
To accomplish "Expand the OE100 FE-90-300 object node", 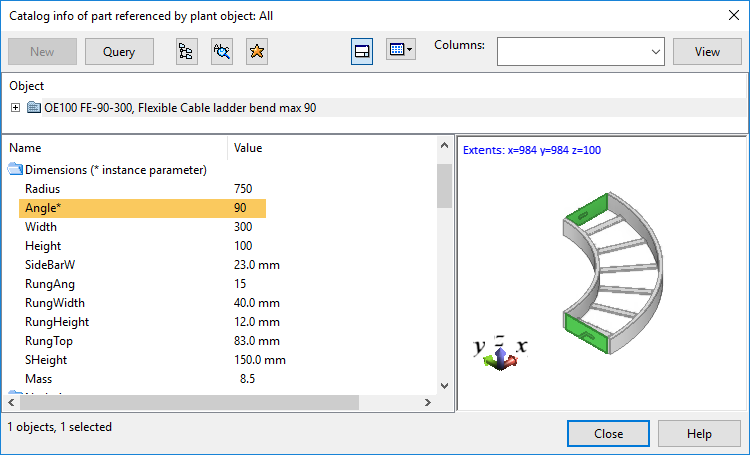I will coord(15,108).
